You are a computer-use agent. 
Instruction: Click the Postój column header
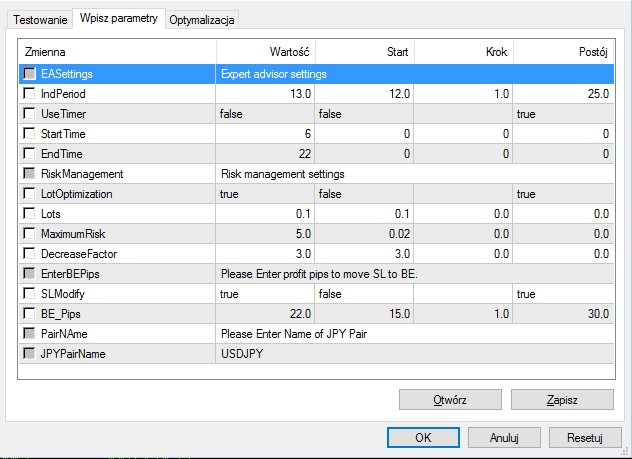(564, 52)
